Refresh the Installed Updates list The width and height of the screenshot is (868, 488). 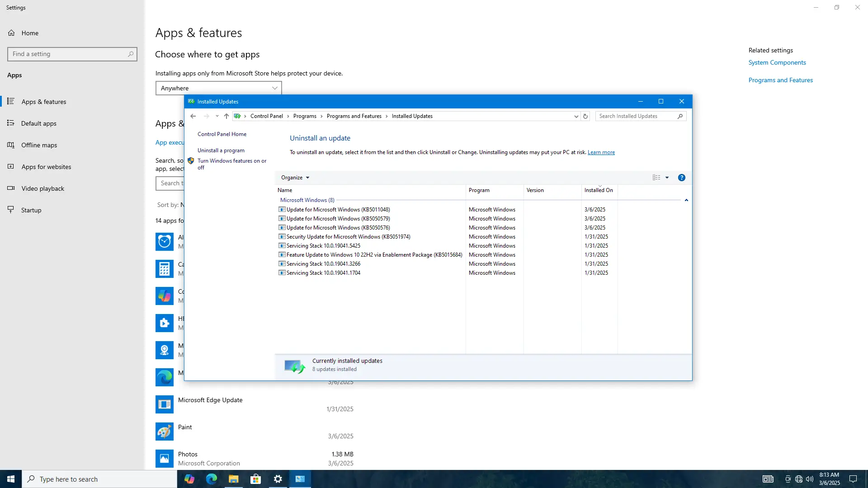click(x=585, y=116)
